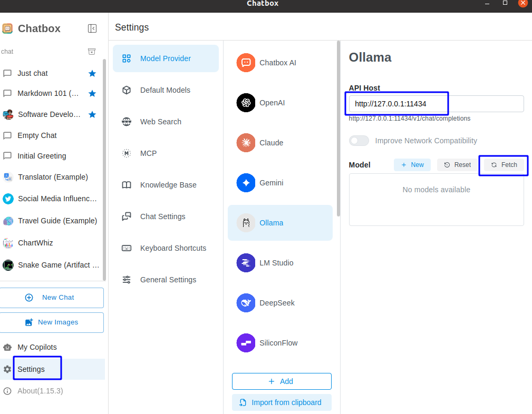Click the Travel Guide globe avatar

click(x=8, y=221)
